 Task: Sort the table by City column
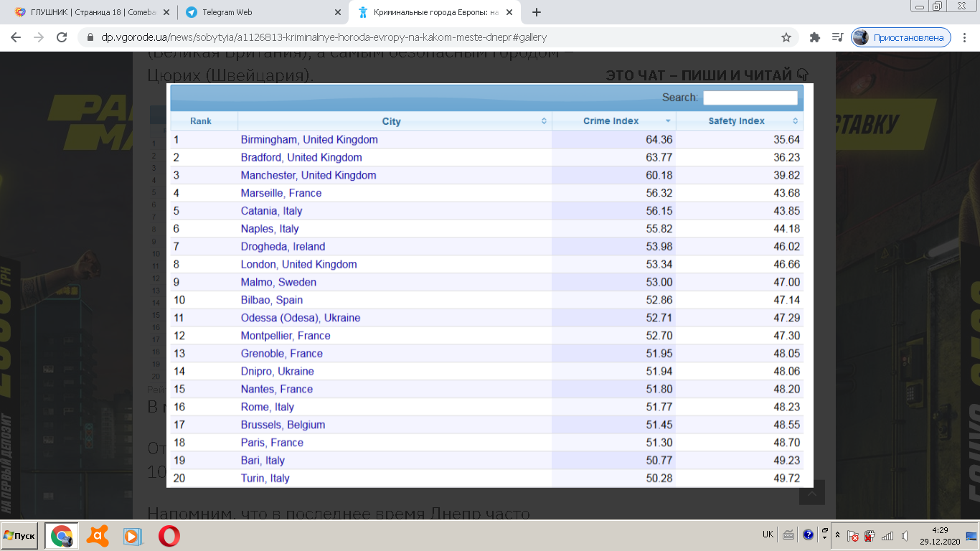(x=392, y=121)
